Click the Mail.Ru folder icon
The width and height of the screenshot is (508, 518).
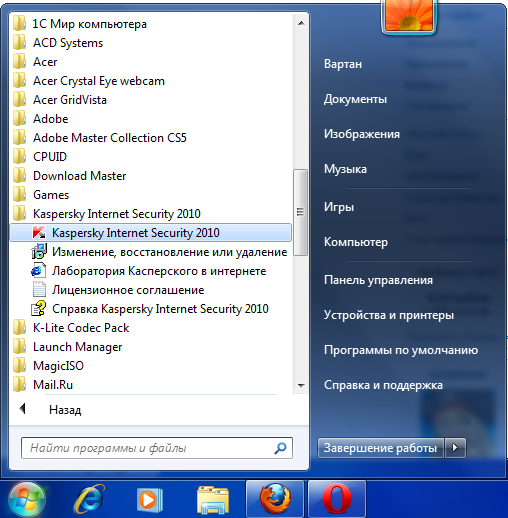click(x=20, y=385)
